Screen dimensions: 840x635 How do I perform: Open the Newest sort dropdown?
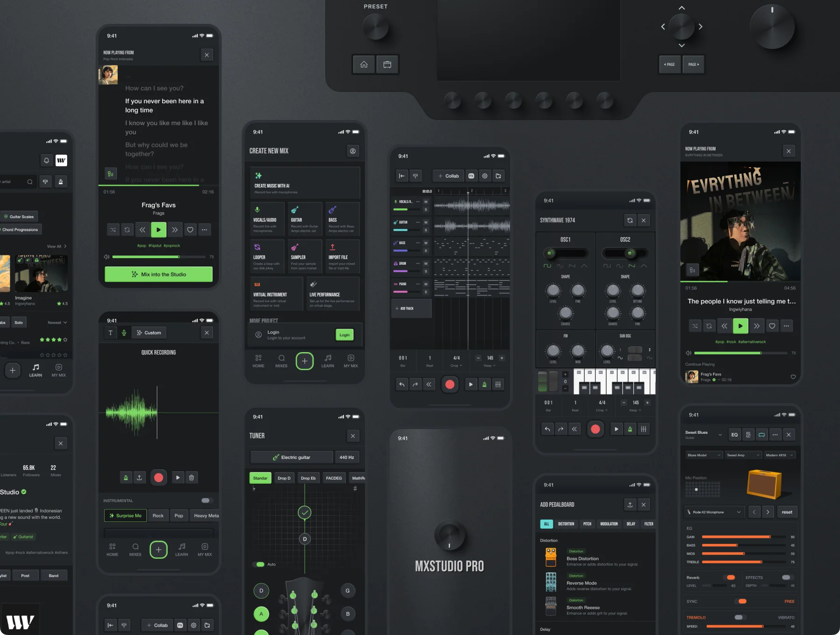[57, 323]
